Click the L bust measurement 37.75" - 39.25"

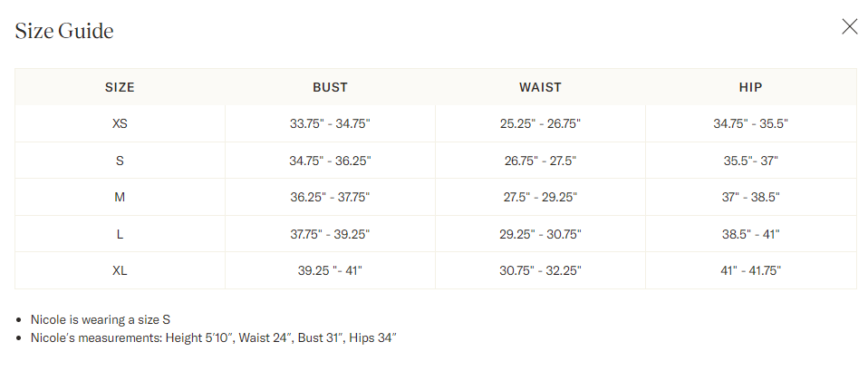pyautogui.click(x=330, y=234)
